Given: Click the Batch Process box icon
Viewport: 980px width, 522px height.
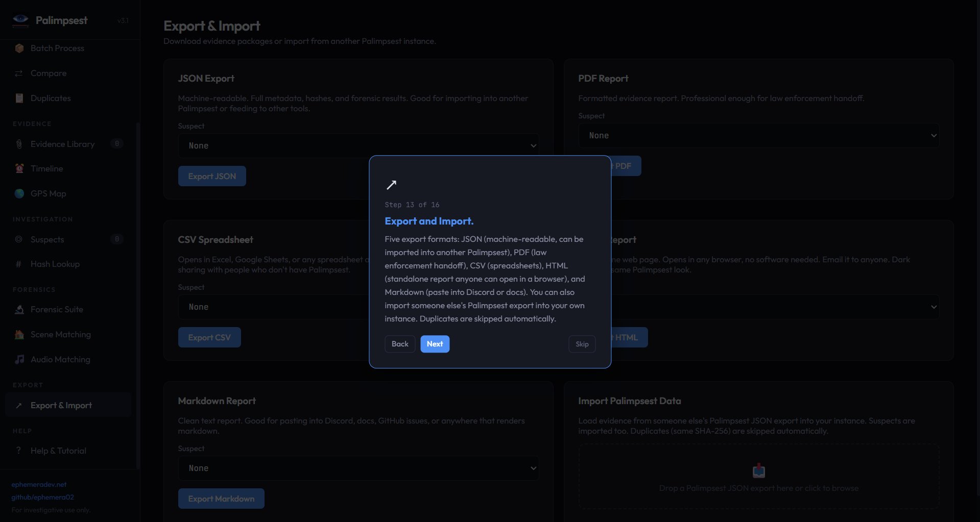Looking at the screenshot, I should [x=19, y=48].
